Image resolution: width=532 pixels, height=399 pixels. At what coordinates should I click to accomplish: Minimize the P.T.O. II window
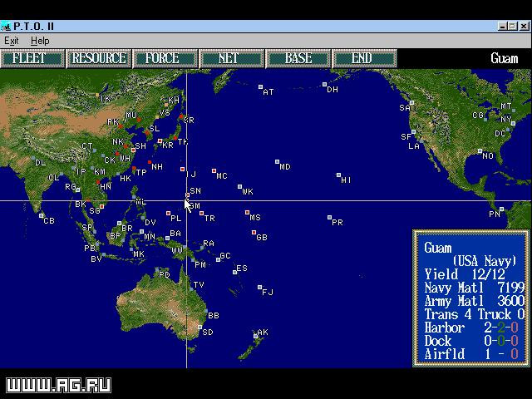[x=502, y=26]
